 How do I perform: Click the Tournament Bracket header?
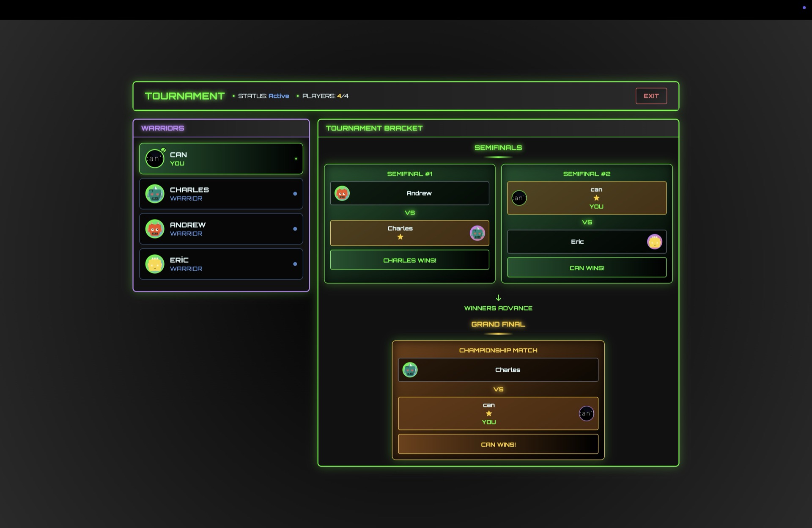tap(374, 128)
